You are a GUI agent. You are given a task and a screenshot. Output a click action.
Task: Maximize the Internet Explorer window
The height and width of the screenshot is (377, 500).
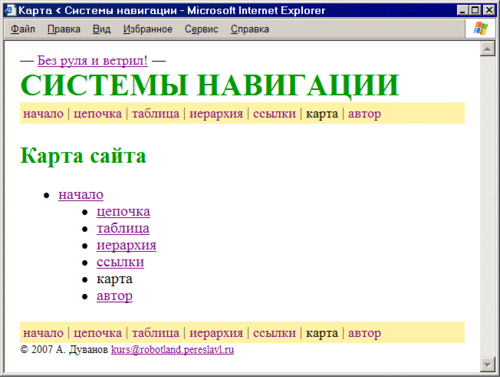click(x=475, y=10)
